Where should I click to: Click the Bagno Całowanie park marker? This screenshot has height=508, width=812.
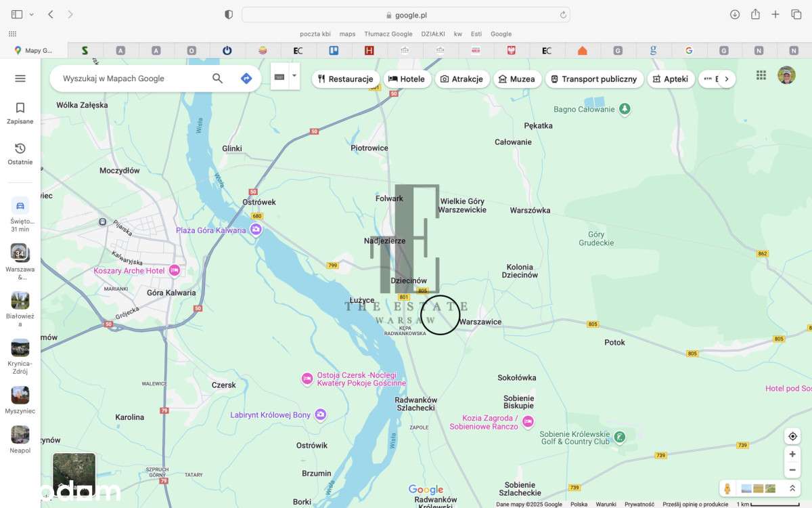coord(625,109)
